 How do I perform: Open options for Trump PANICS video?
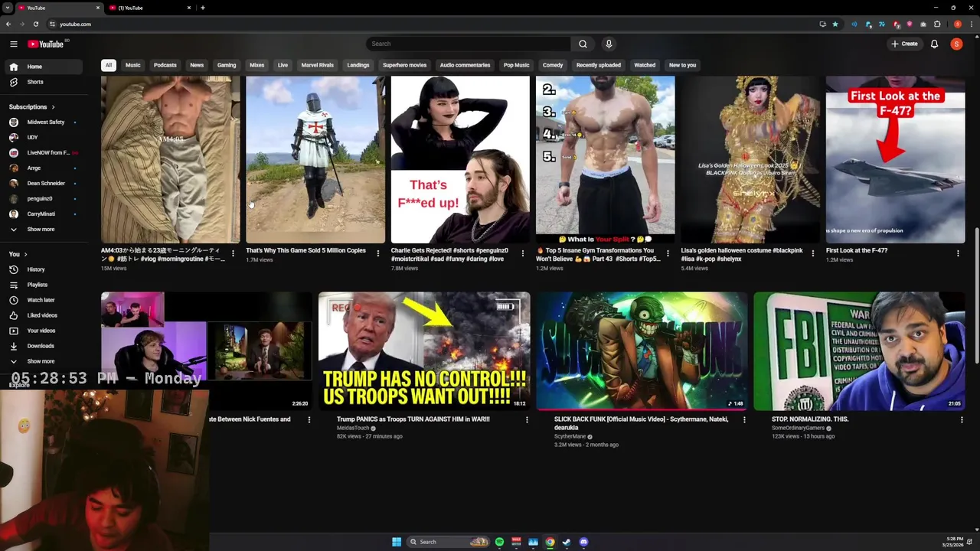[527, 419]
